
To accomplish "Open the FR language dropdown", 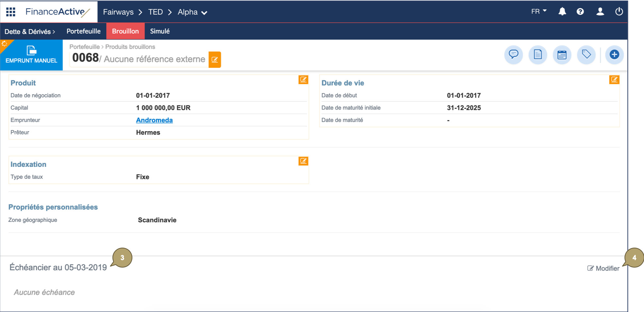I will point(538,11).
